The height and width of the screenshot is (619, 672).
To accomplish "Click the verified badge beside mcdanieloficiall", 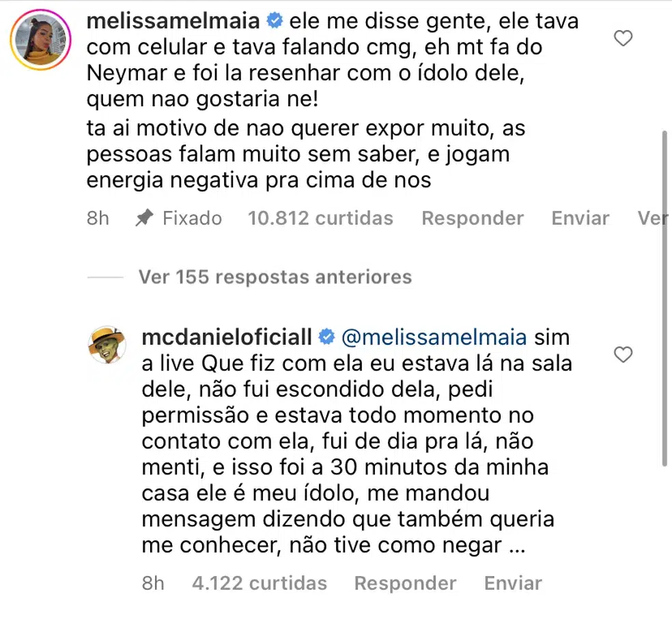I will tap(326, 337).
